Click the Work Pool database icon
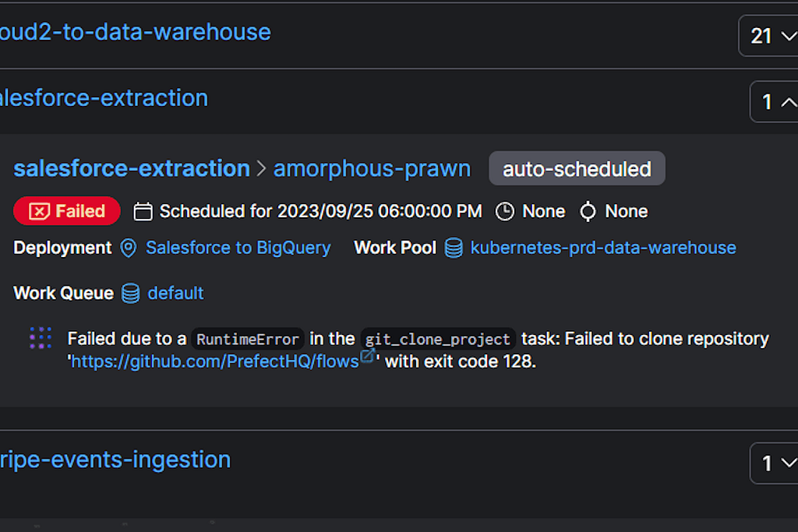Screen dimensions: 798x532 click(x=454, y=248)
